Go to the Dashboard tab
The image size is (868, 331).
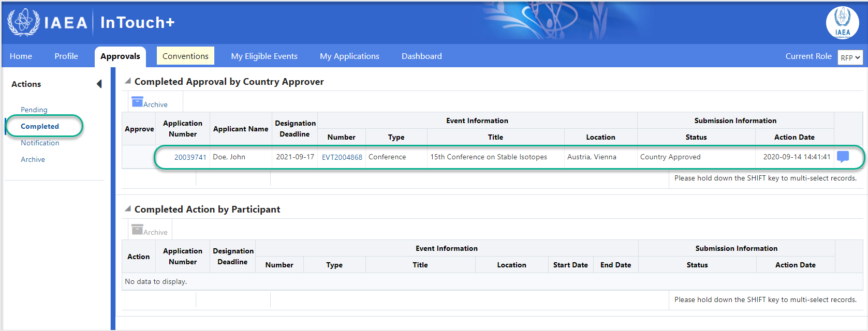click(x=422, y=56)
